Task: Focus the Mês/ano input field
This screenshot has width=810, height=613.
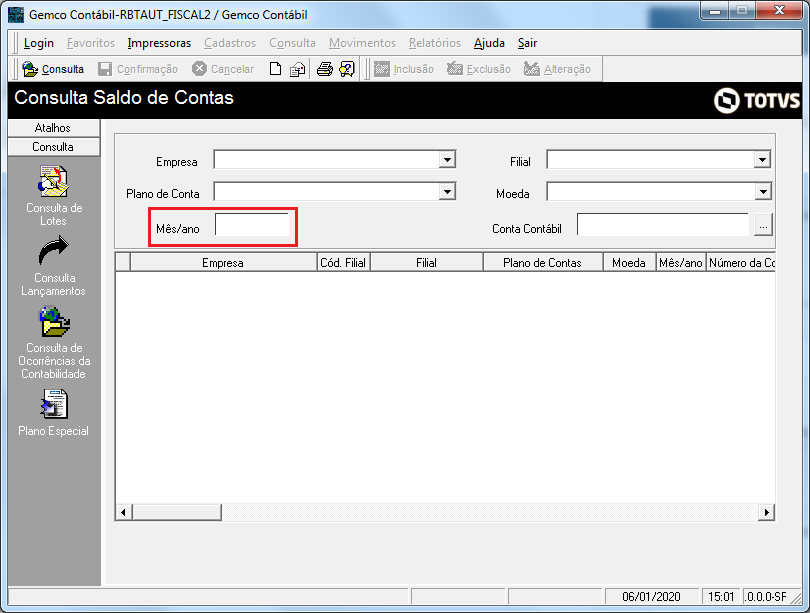Action: [252, 225]
